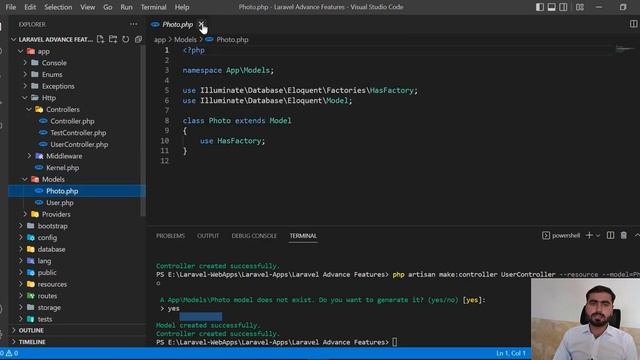Click the New File icon in Explorer

pos(100,39)
